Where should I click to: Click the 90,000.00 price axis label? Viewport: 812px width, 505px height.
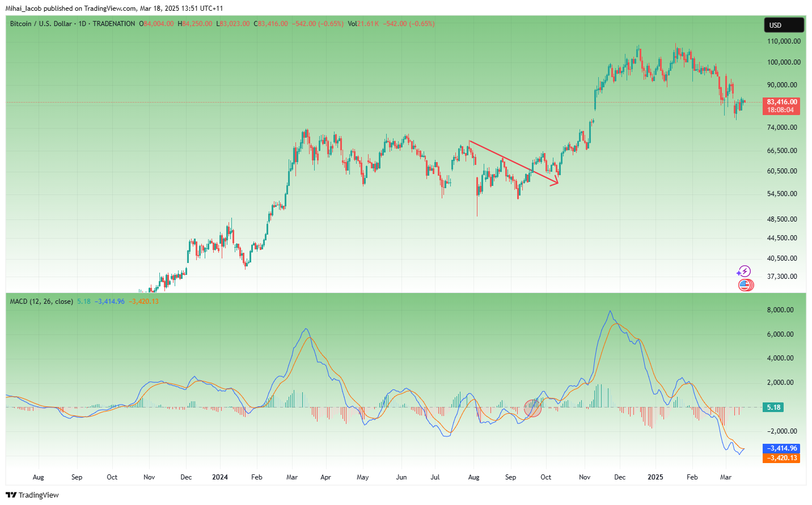coord(782,85)
